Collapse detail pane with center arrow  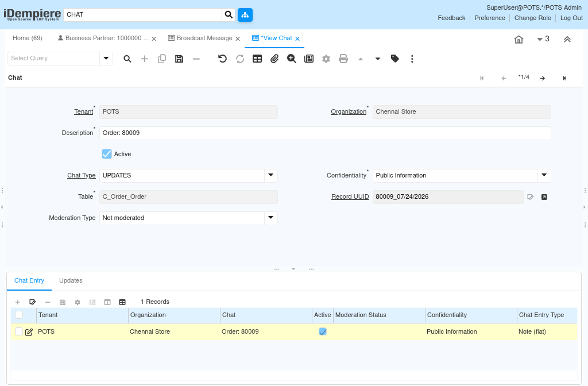(x=293, y=269)
